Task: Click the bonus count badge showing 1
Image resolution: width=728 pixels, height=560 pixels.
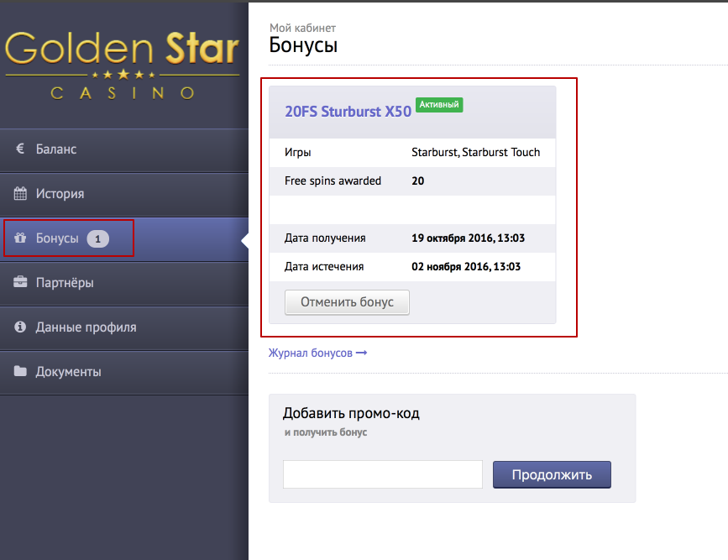Action: 97,239
